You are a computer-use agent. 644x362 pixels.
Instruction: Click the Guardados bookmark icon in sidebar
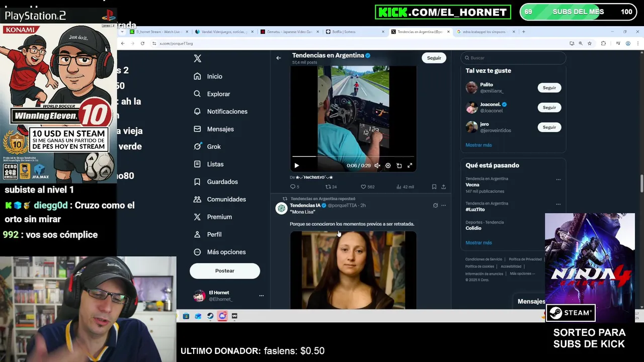[x=197, y=182]
